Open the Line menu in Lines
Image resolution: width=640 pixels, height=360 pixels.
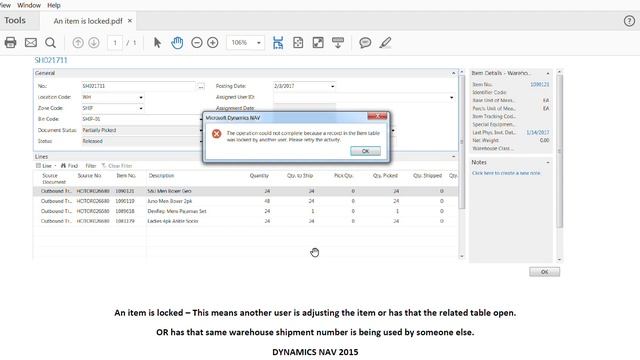point(46,166)
